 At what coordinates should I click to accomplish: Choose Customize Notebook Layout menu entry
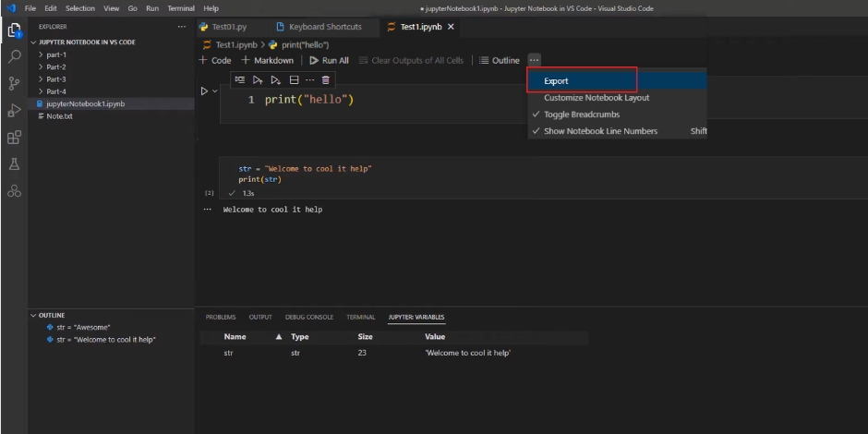click(x=617, y=98)
